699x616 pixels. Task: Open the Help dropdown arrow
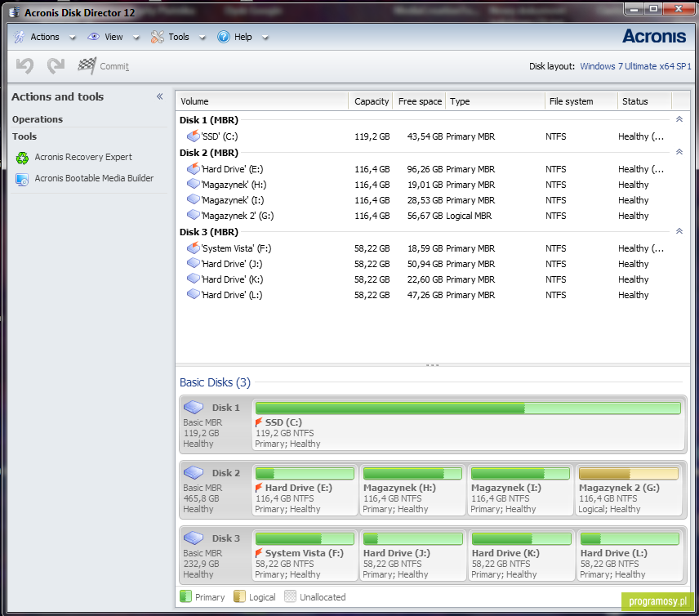(265, 38)
